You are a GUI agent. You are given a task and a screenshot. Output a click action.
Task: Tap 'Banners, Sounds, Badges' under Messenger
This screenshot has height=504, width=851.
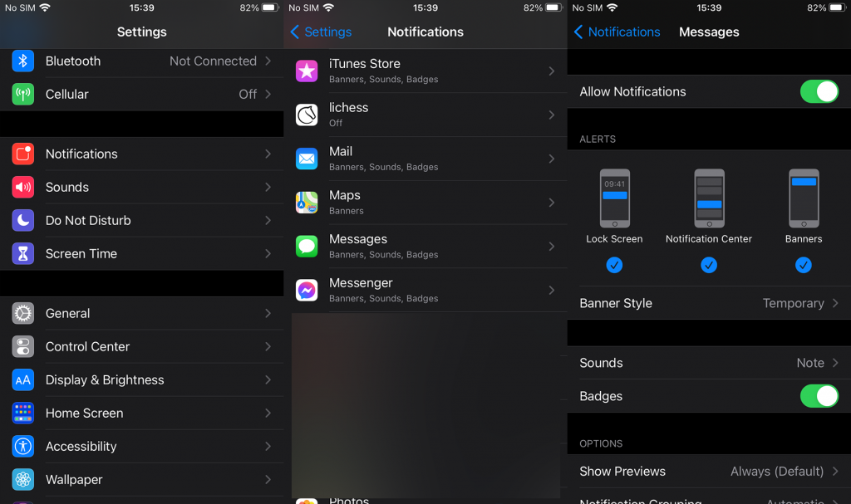[x=383, y=298]
